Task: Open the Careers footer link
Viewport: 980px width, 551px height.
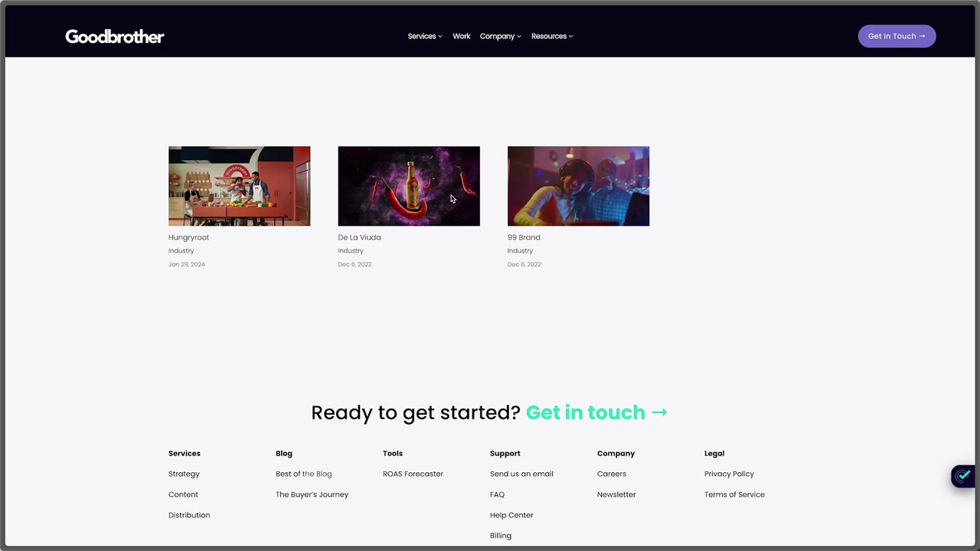Action: (612, 474)
